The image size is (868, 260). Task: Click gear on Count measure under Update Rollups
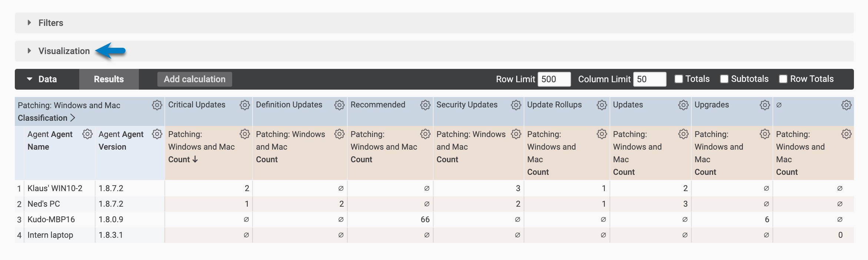[602, 134]
